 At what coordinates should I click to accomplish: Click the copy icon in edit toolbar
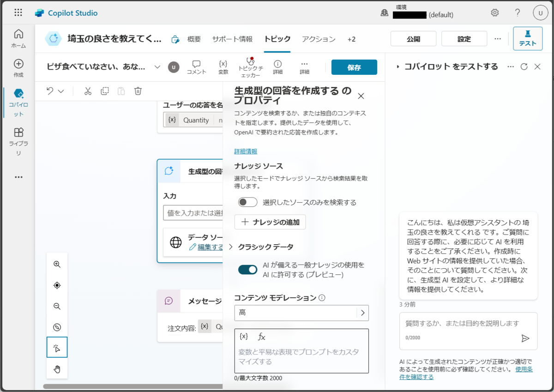coord(105,91)
